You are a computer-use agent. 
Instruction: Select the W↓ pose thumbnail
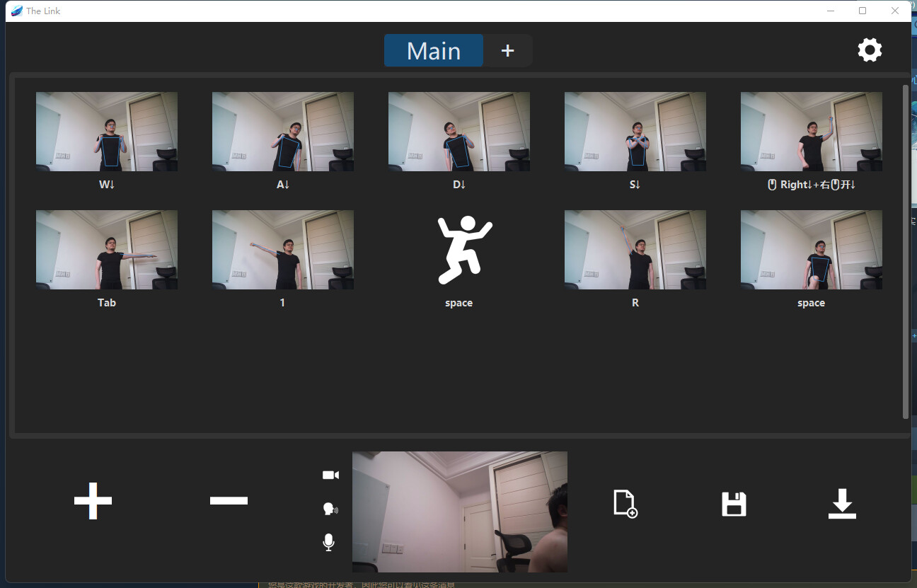click(x=106, y=131)
